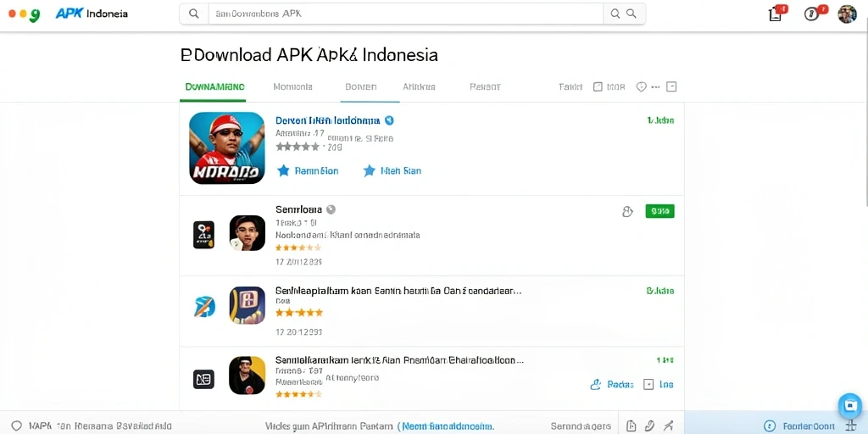Image resolution: width=868 pixels, height=434 pixels.
Task: Click the small black source icon in the Semrloaa row
Action: pos(203,234)
